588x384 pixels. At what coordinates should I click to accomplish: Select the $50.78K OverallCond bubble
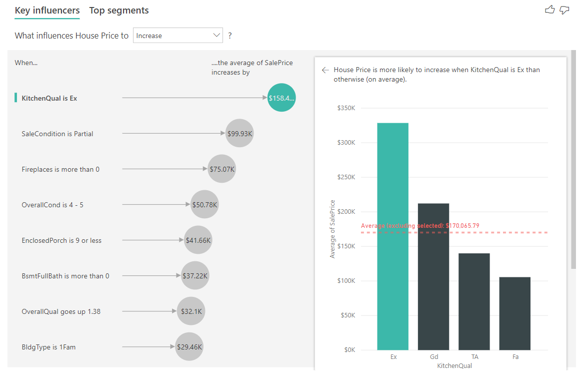pos(204,204)
